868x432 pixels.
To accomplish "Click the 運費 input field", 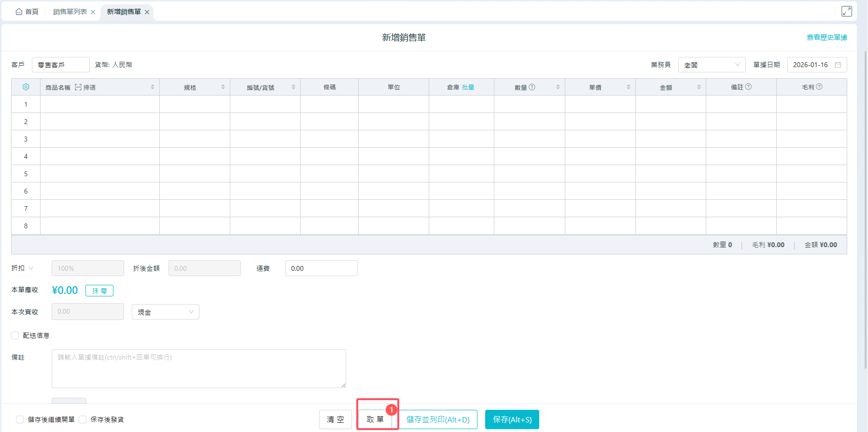I will [x=321, y=268].
